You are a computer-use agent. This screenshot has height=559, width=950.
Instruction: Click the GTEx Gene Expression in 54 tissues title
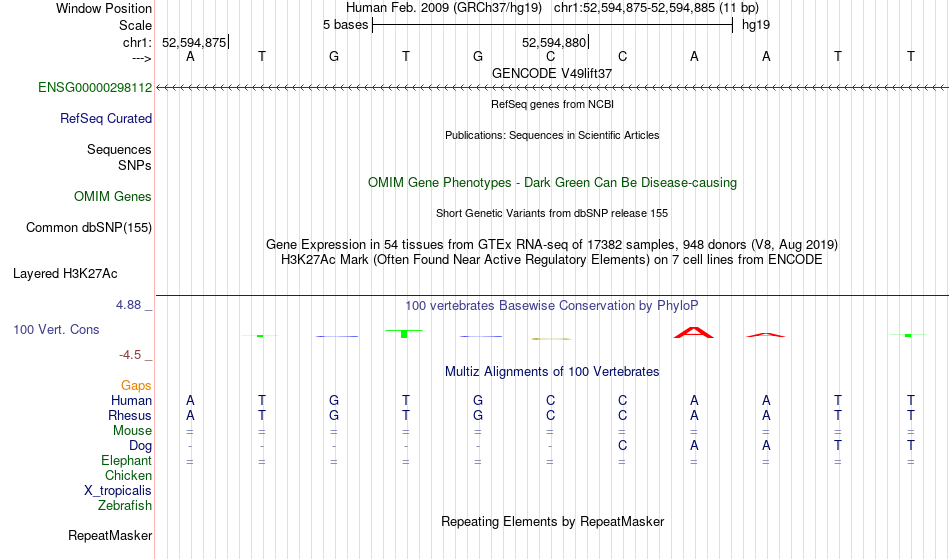pyautogui.click(x=552, y=245)
